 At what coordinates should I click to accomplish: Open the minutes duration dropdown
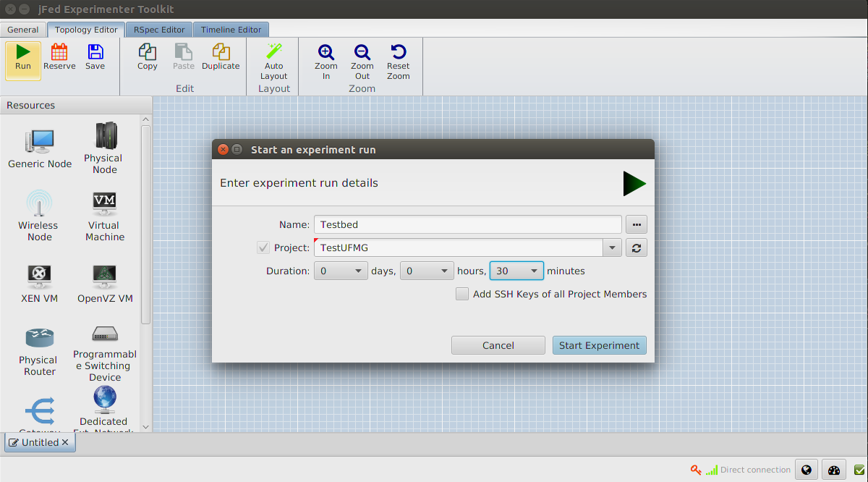(516, 271)
